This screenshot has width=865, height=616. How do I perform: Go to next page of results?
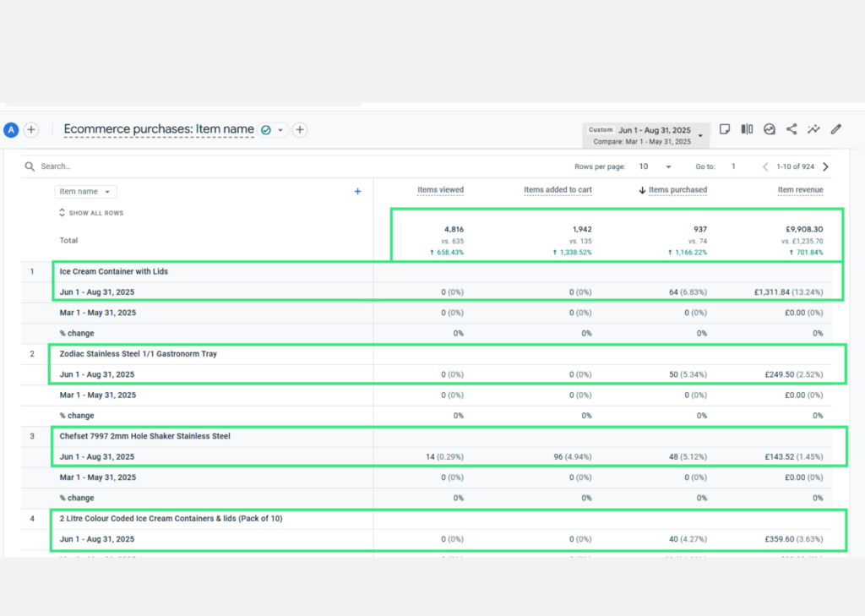click(x=825, y=166)
